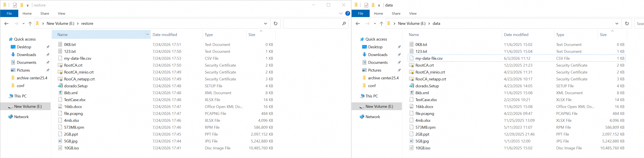Click the Downloads arrow icon in data window sidebar
This screenshot has height=158, width=644.
(364, 55)
